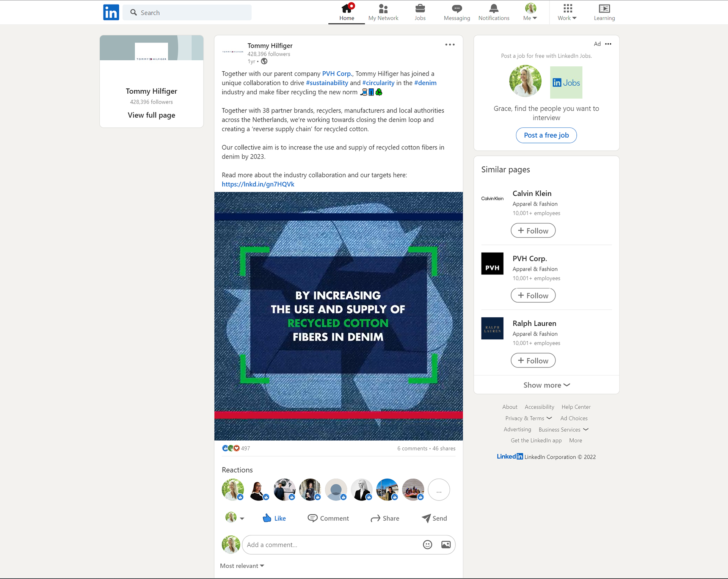Open the Most relevant sort dropdown
The width and height of the screenshot is (728, 579).
(242, 566)
